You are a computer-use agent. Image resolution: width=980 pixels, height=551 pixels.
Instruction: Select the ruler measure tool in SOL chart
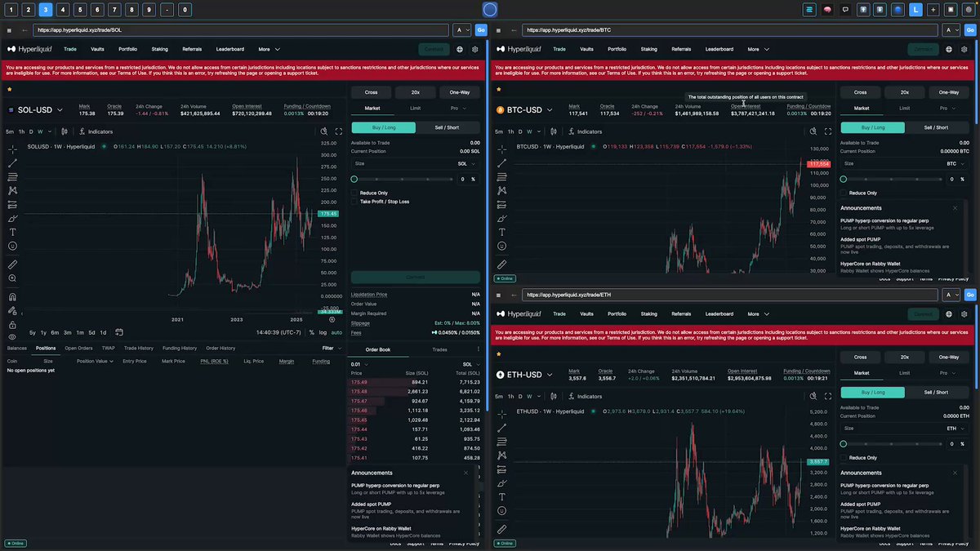(x=12, y=264)
